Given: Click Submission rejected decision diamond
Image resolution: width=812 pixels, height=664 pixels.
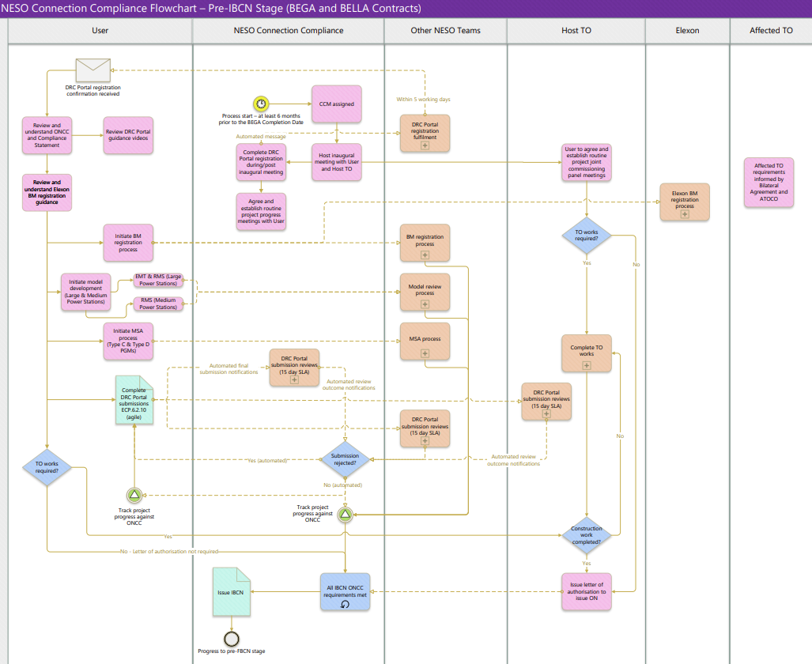Looking at the screenshot, I should click(x=345, y=459).
